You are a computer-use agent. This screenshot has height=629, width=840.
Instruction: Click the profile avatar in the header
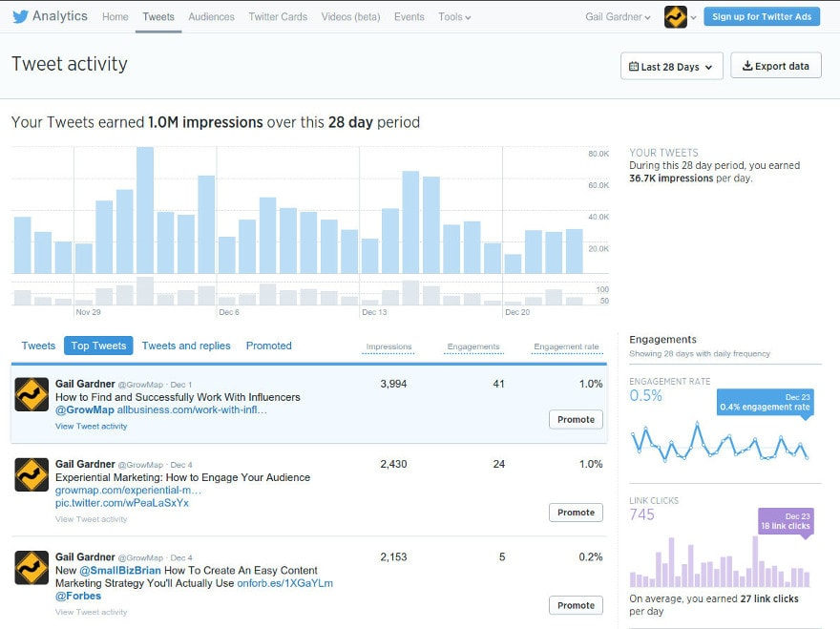point(676,17)
